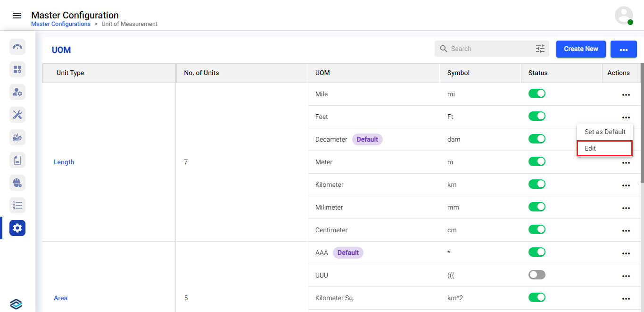Click the user profile avatar
The height and width of the screenshot is (312, 644).
point(624,16)
